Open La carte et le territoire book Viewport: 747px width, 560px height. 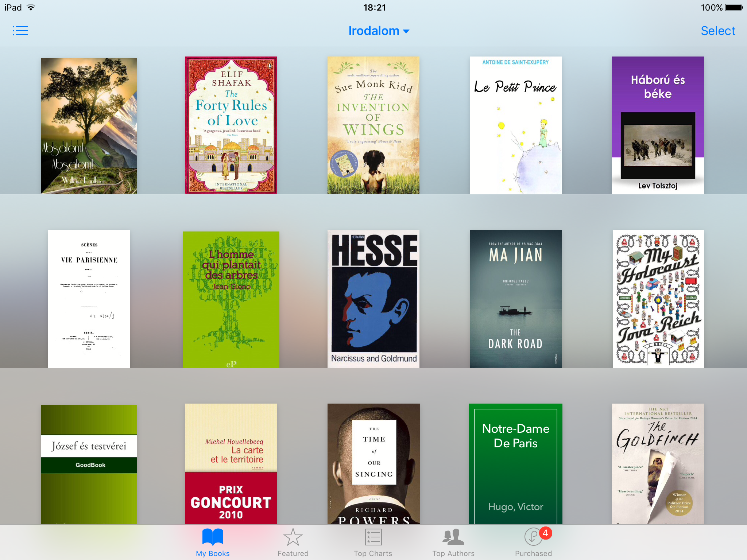[x=231, y=464]
